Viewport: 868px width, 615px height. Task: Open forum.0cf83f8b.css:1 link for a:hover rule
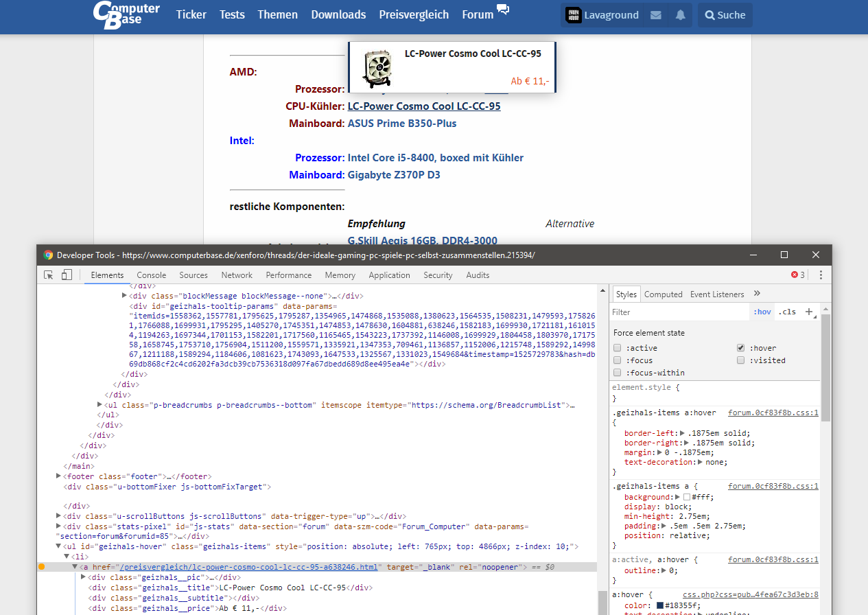tap(773, 413)
